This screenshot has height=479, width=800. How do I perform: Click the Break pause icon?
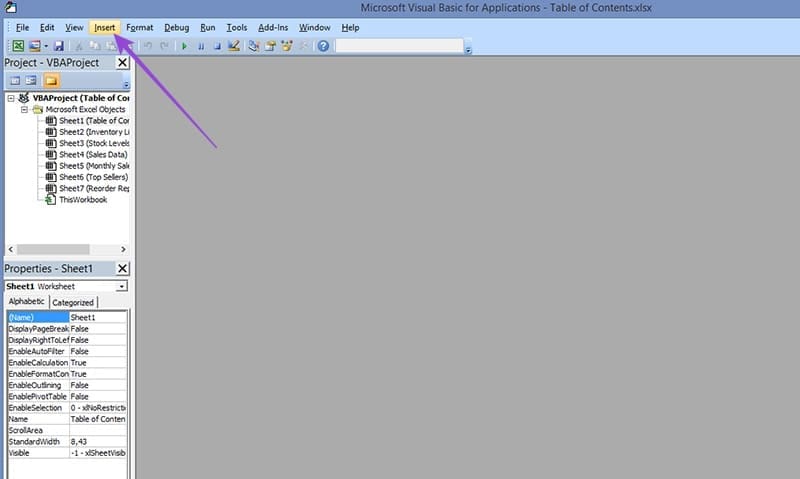pyautogui.click(x=201, y=46)
